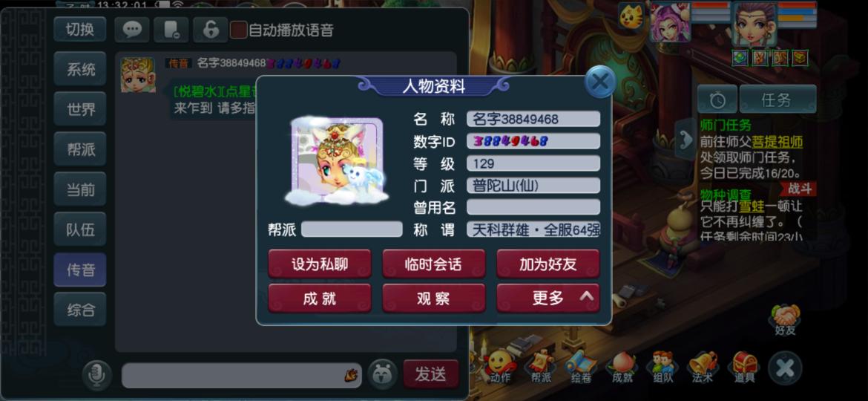This screenshot has width=868, height=401.
Task: Open the 道具 treasure chest icon
Action: point(745,367)
